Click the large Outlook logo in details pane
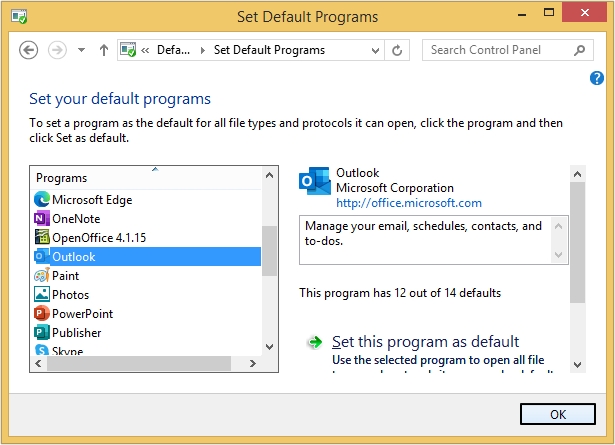615x445 pixels. point(315,181)
